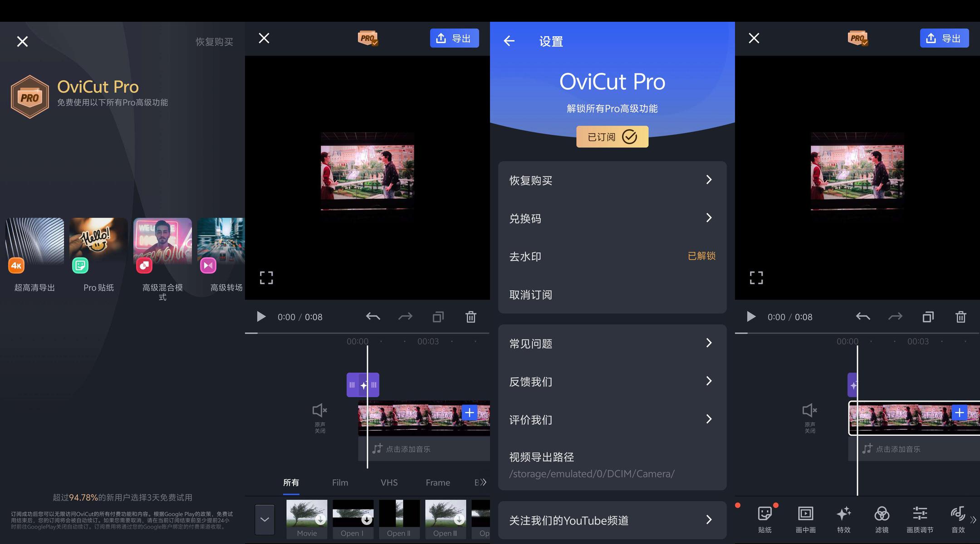The width and height of the screenshot is (980, 544).
Task: Tap 取消订阅 cancel subscription row
Action: 612,295
